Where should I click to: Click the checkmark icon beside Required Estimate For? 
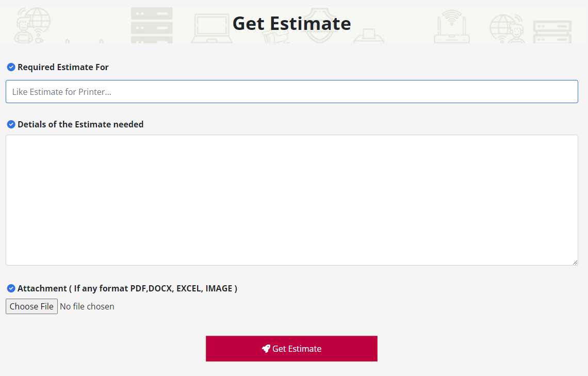tap(11, 67)
